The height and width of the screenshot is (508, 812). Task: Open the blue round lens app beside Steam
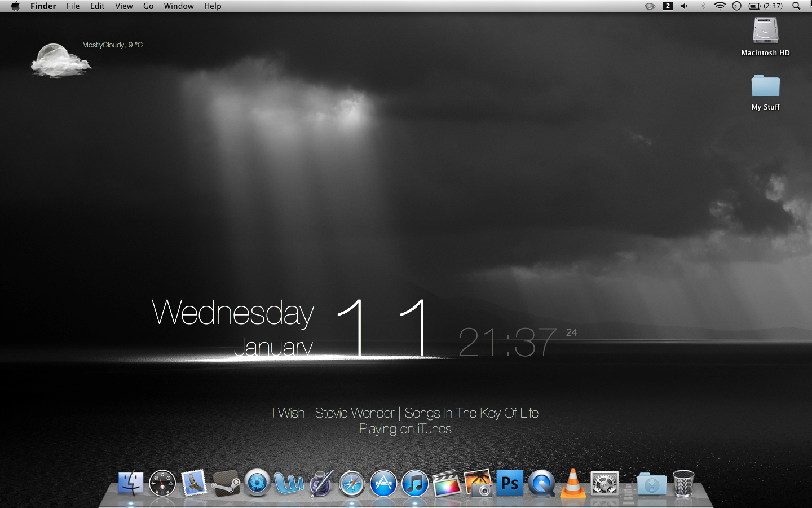pos(257,484)
